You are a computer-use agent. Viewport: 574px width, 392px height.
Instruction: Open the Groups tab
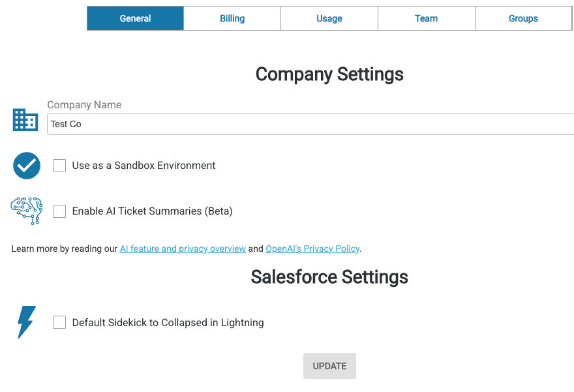click(x=524, y=18)
